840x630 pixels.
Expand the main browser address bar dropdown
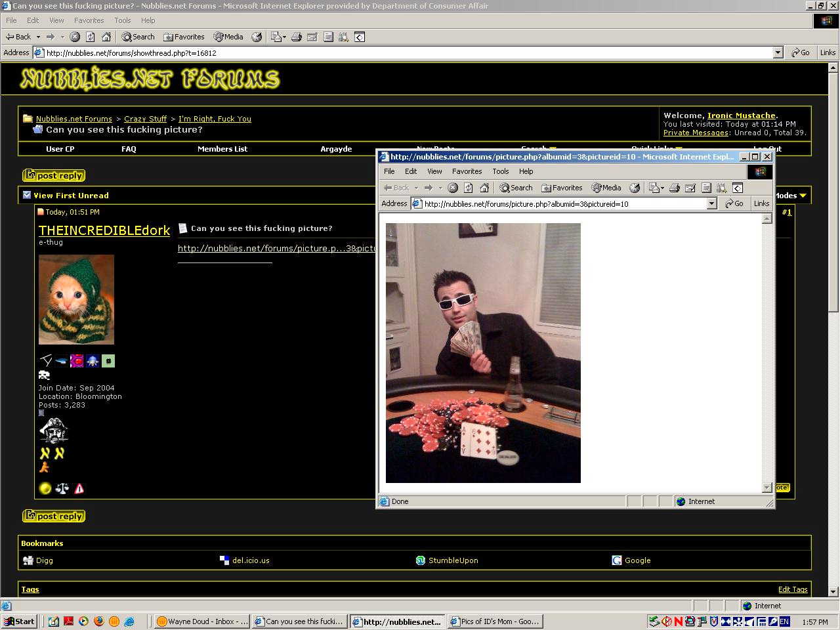tap(778, 52)
